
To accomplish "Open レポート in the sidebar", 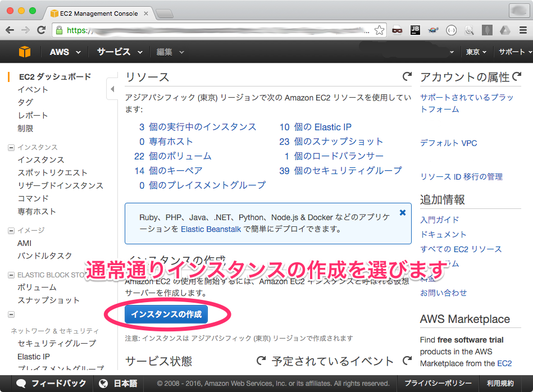I will tap(33, 116).
